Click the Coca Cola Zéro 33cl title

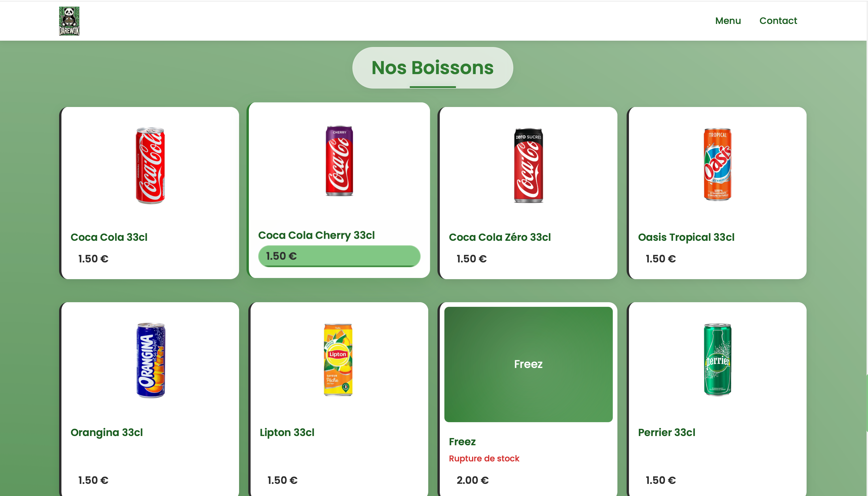point(499,237)
